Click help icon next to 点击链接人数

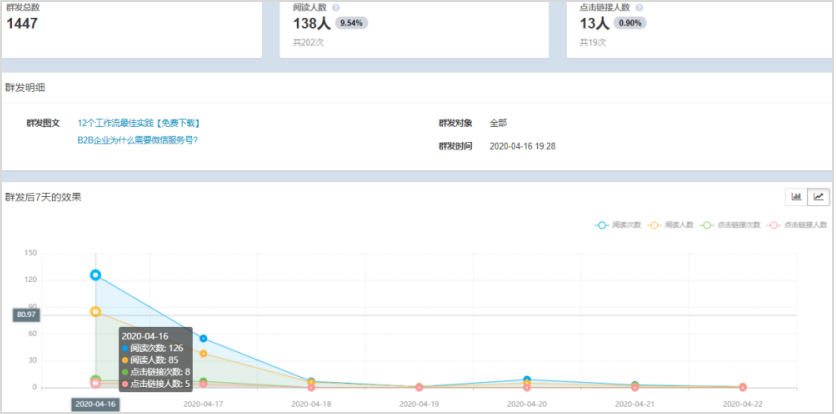click(639, 7)
